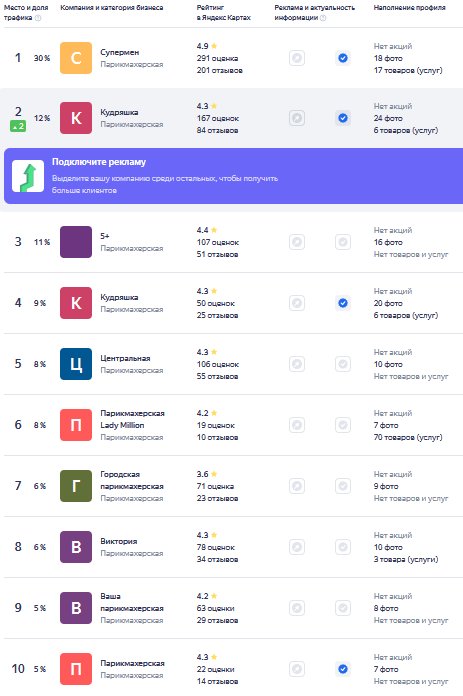Click the blue Центральная company logo
This screenshot has height=696, width=463.
coord(76,364)
